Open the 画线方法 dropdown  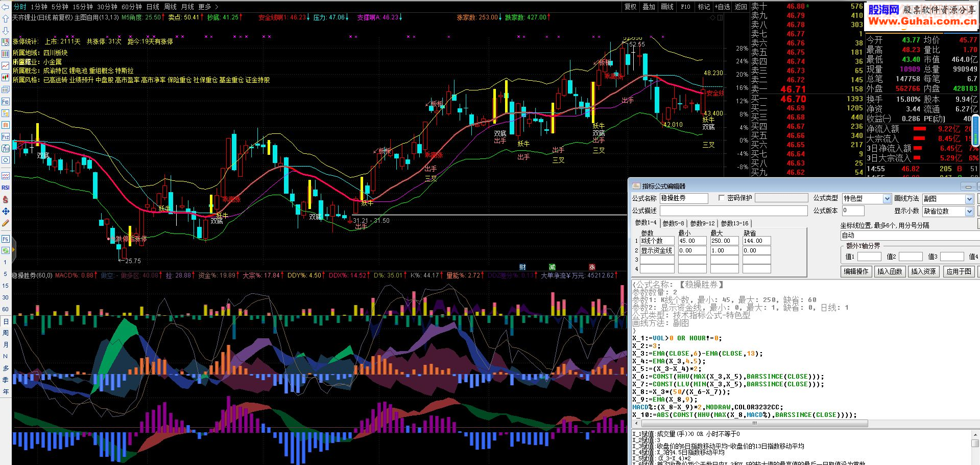point(969,199)
